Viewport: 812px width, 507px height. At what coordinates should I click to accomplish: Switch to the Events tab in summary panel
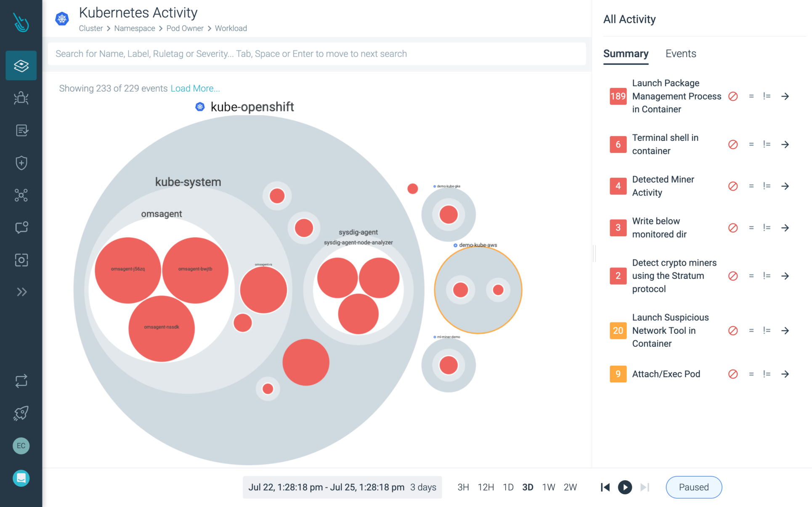680,53
